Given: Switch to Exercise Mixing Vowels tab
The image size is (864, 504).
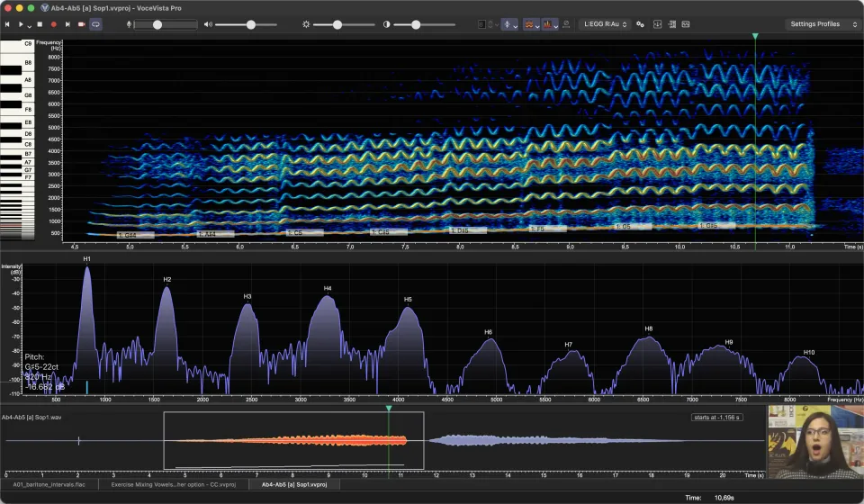Looking at the screenshot, I should [x=173, y=485].
